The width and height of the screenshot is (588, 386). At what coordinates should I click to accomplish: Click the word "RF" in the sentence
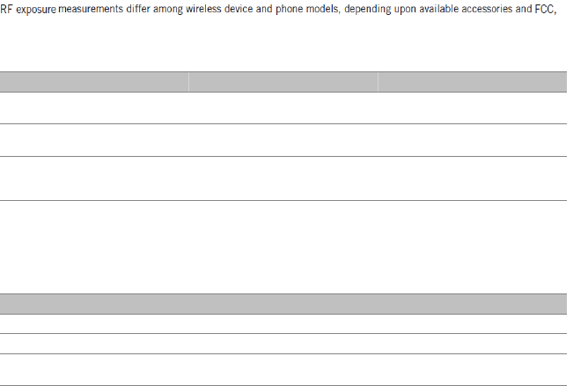[x=6, y=9]
